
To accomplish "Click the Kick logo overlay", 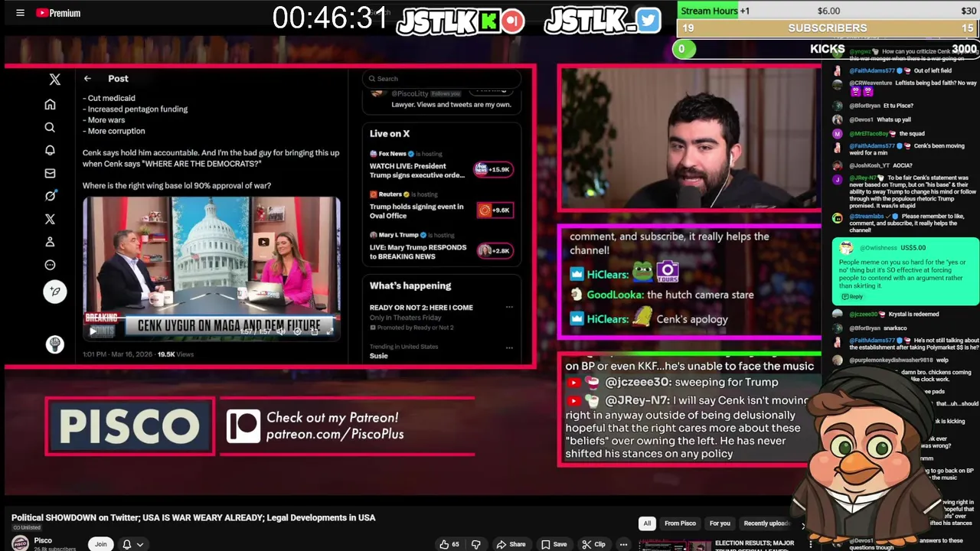I will click(x=489, y=21).
